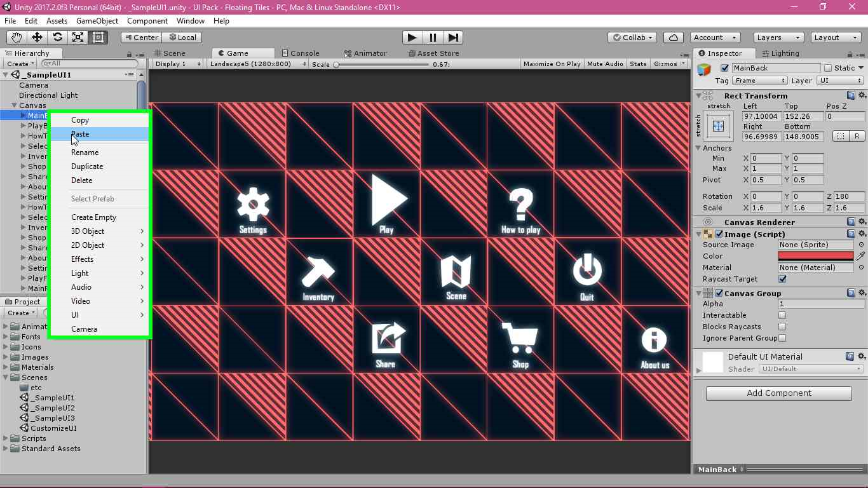The height and width of the screenshot is (488, 868).
Task: Open the anchor presets icon in Rect Transform
Action: [x=718, y=126]
